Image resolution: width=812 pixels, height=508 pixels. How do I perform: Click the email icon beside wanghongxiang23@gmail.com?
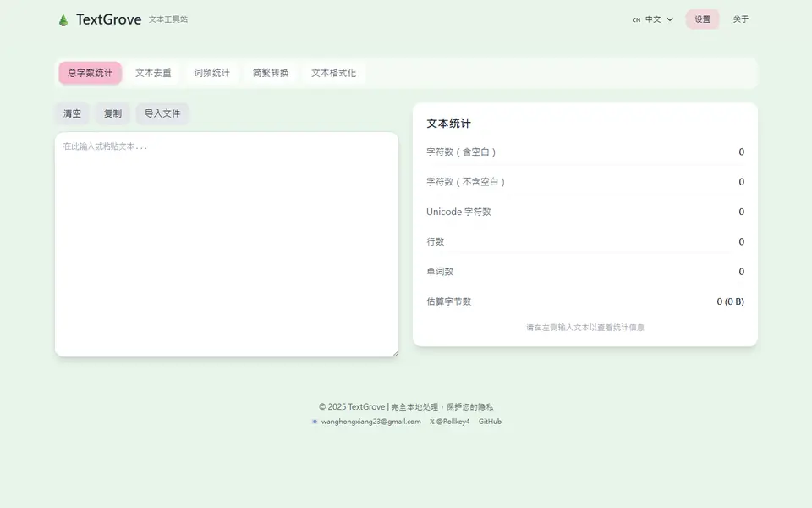tap(315, 422)
